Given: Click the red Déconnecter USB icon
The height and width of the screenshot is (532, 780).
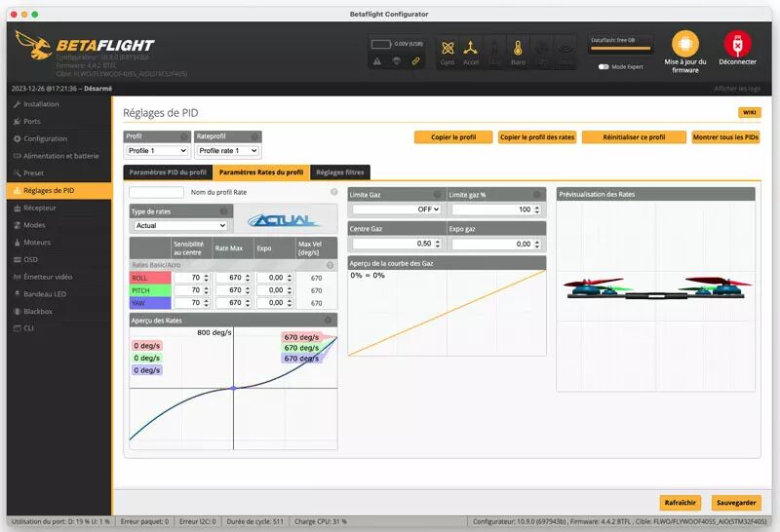Looking at the screenshot, I should [737, 44].
